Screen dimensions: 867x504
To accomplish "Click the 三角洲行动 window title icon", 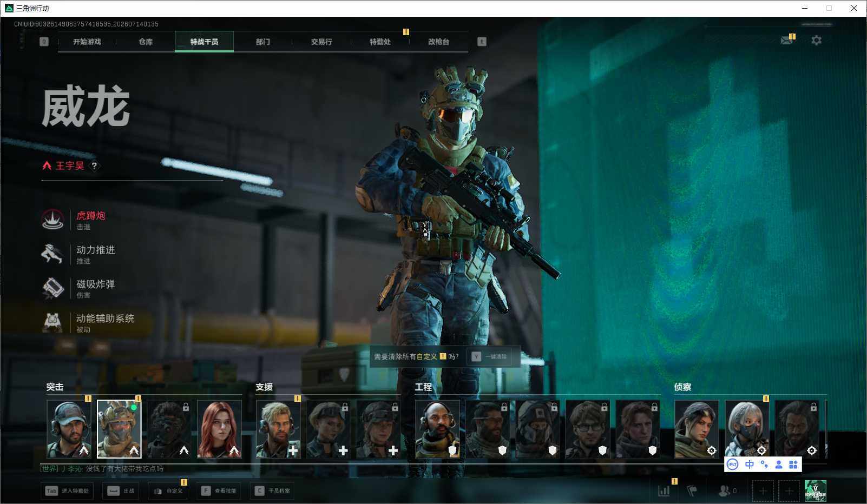I will pos(9,8).
